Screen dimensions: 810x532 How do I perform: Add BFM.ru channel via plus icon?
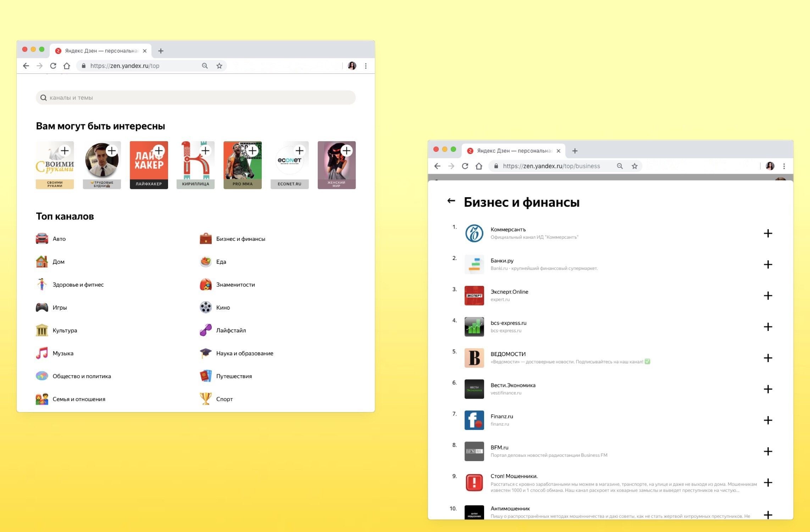click(768, 451)
